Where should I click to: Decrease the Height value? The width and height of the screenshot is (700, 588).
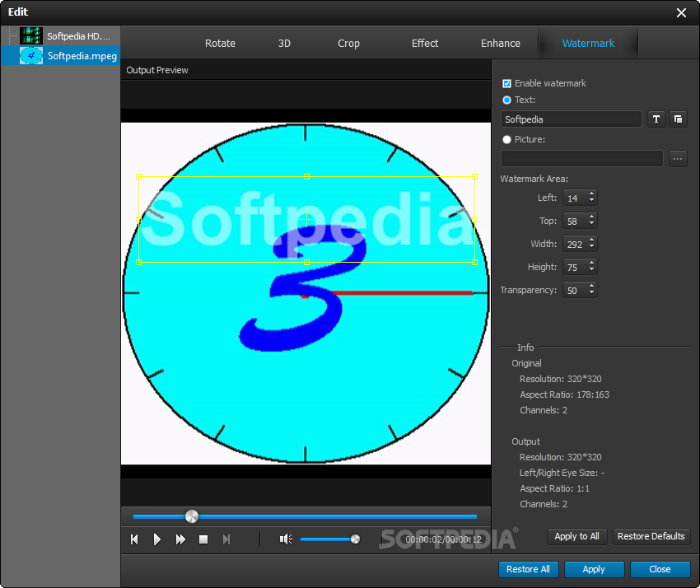pos(591,270)
